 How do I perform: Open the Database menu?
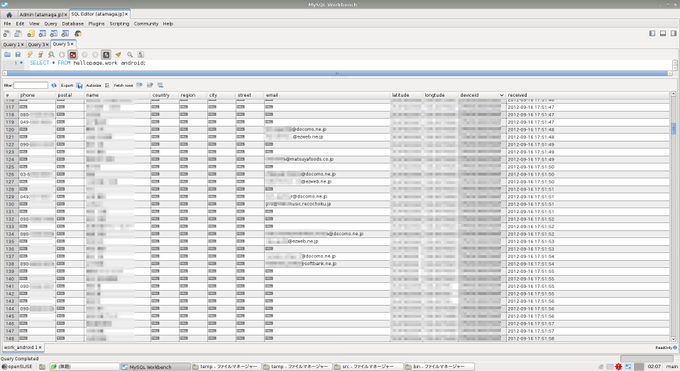point(72,24)
